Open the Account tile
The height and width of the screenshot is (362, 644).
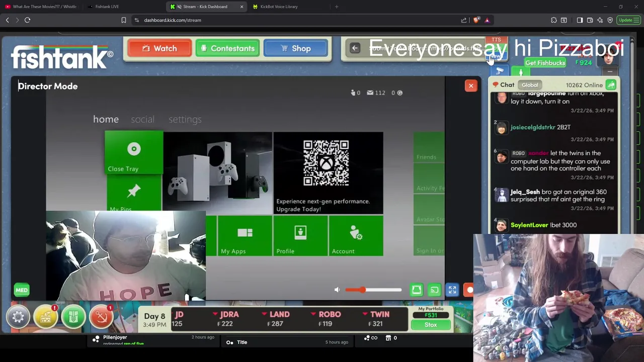click(356, 236)
